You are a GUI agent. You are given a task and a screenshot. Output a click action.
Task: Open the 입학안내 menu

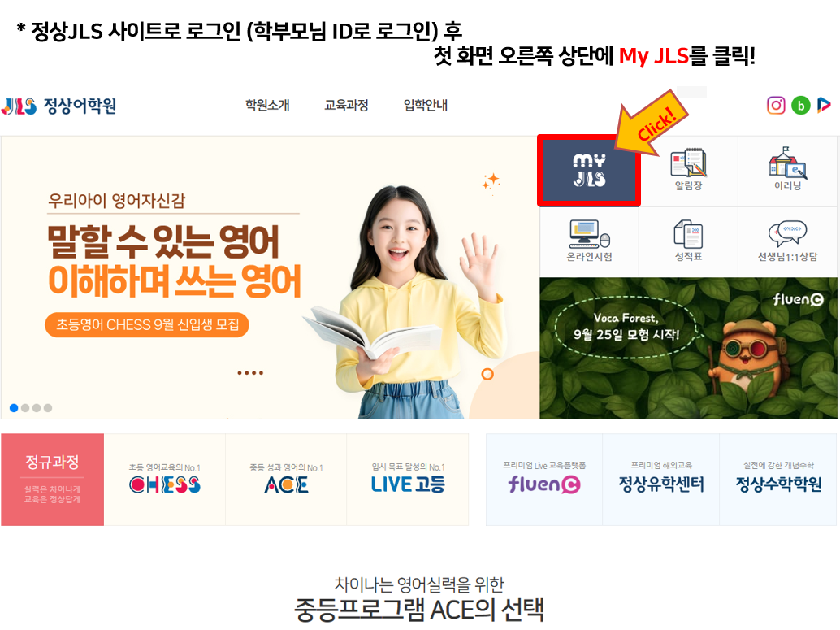[x=426, y=105]
